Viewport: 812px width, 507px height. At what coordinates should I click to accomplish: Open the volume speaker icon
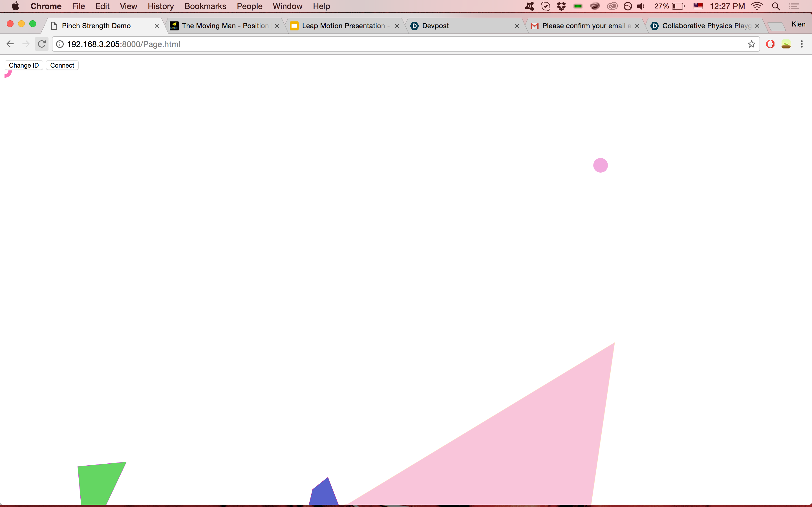(x=641, y=6)
